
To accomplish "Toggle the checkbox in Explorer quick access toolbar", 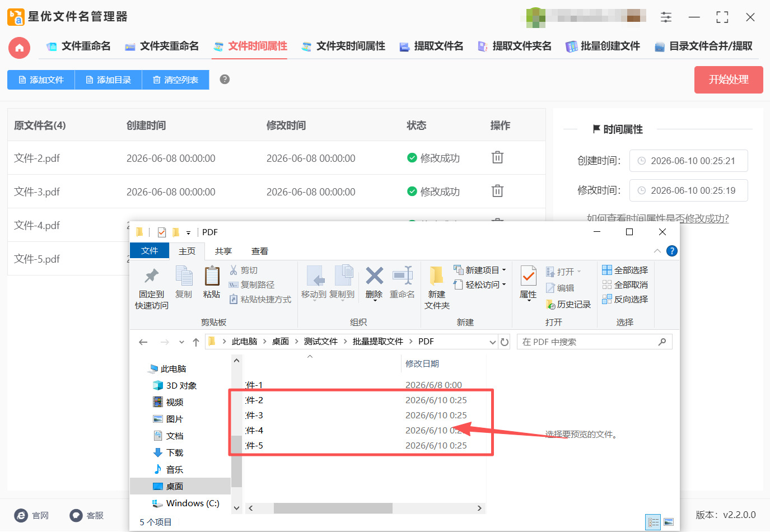I will pyautogui.click(x=162, y=232).
